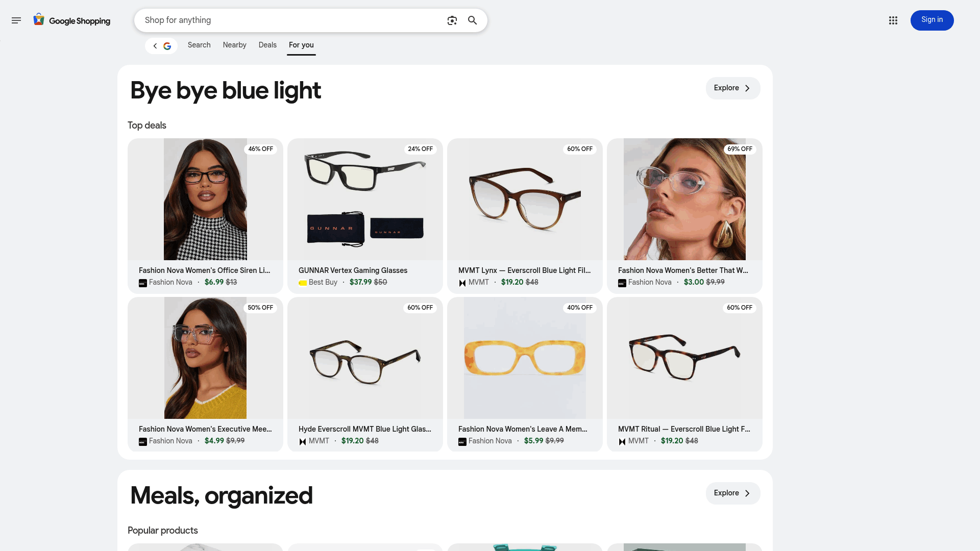Open MVMT Lynx glasses product image

[x=525, y=199]
